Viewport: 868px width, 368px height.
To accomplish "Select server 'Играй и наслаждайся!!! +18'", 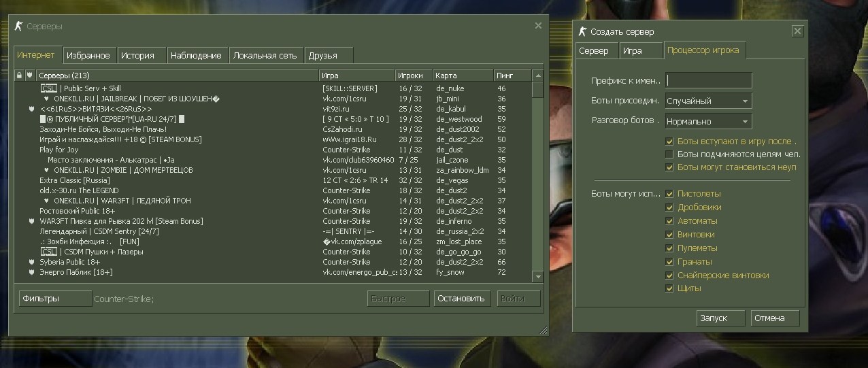I will (x=273, y=139).
